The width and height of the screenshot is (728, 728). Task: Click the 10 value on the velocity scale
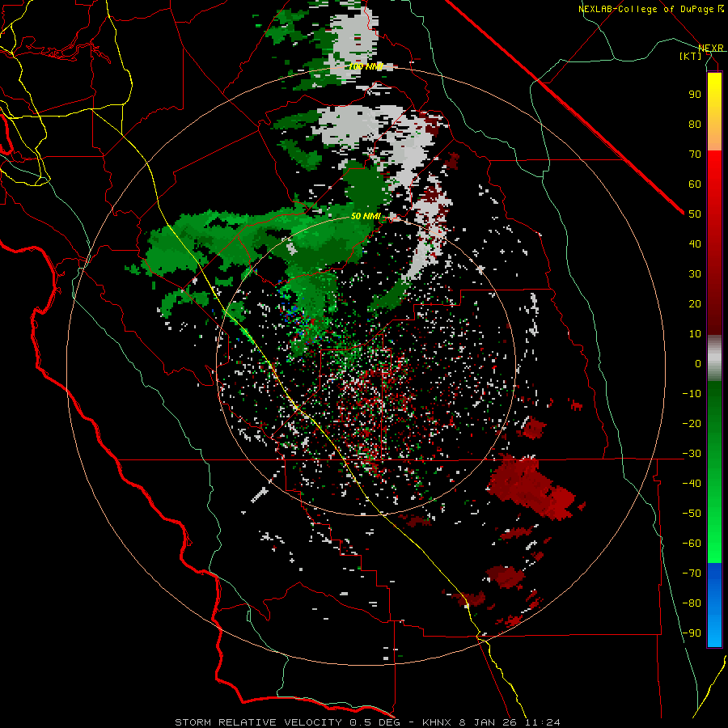pos(695,334)
